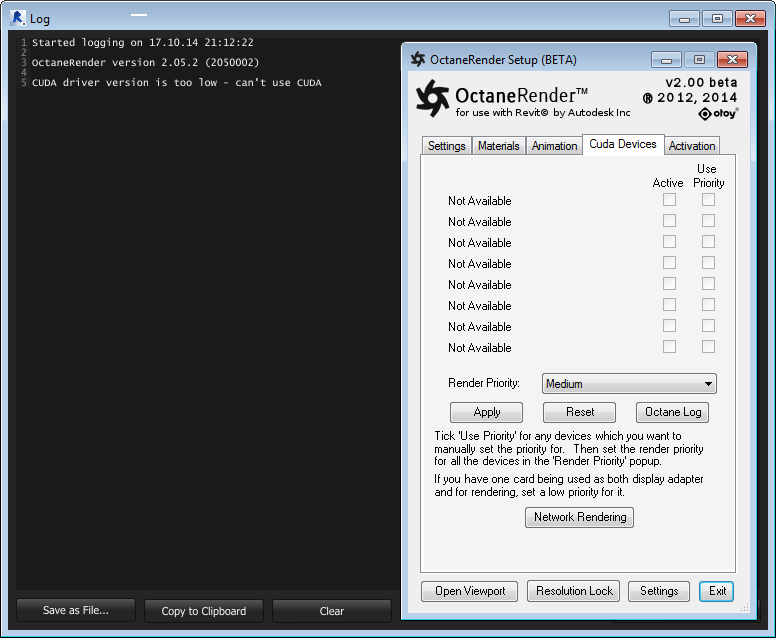Tick Use Priority checkbox in fourth device row

[x=708, y=262]
